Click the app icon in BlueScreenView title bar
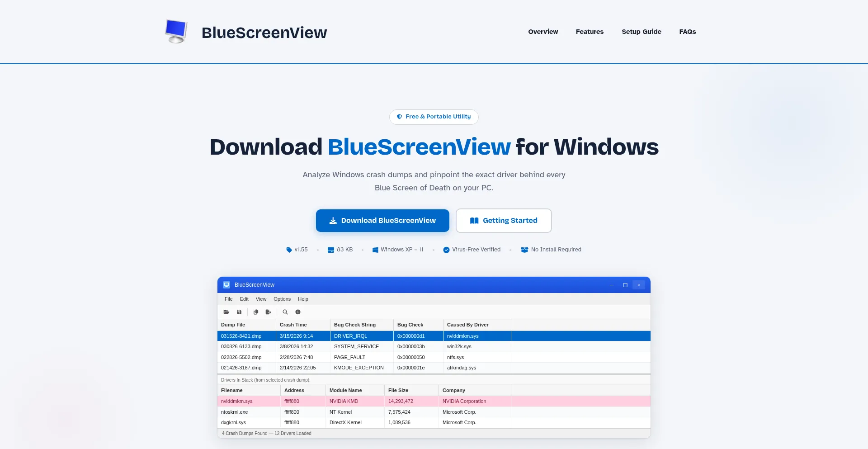Screen dimensions: 868x449 click(x=226, y=285)
